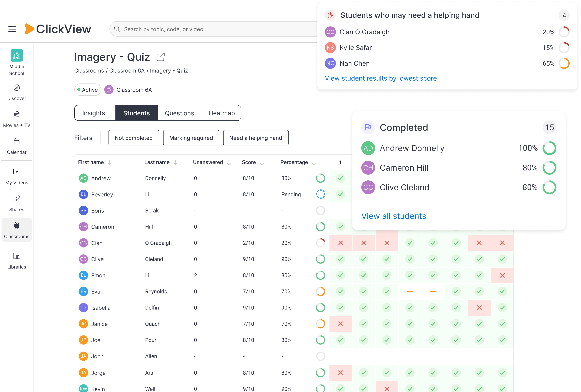581x392 pixels.
Task: Open the quiz in a new window icon
Action: 160,57
